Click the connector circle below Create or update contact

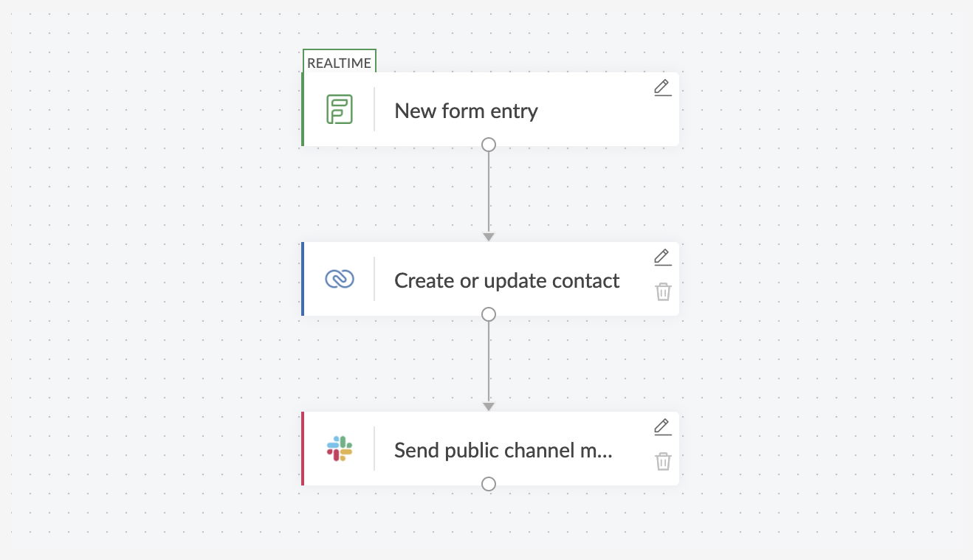tap(488, 314)
